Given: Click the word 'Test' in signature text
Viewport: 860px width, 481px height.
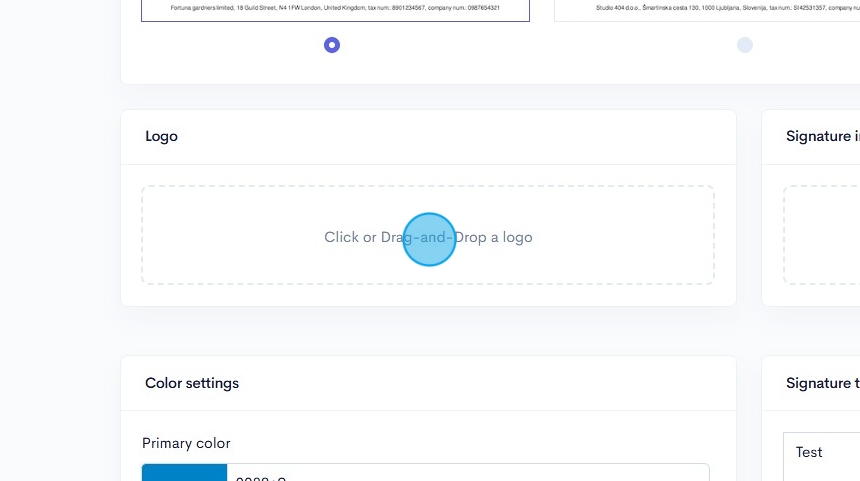Looking at the screenshot, I should tap(809, 452).
